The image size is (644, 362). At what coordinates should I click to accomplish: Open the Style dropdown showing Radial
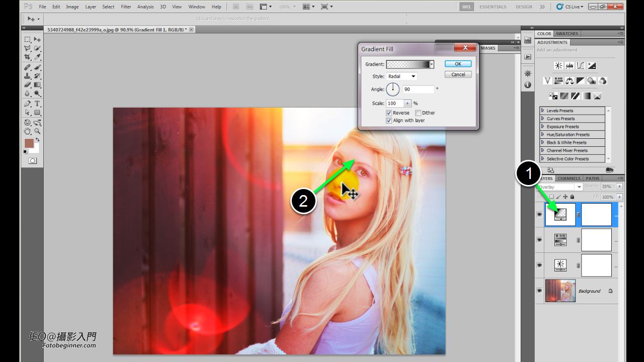point(401,76)
